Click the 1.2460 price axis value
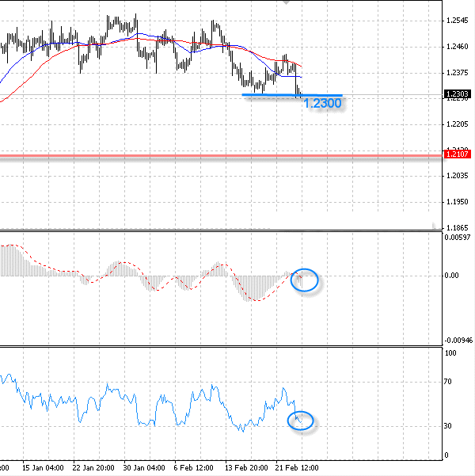 click(x=458, y=47)
